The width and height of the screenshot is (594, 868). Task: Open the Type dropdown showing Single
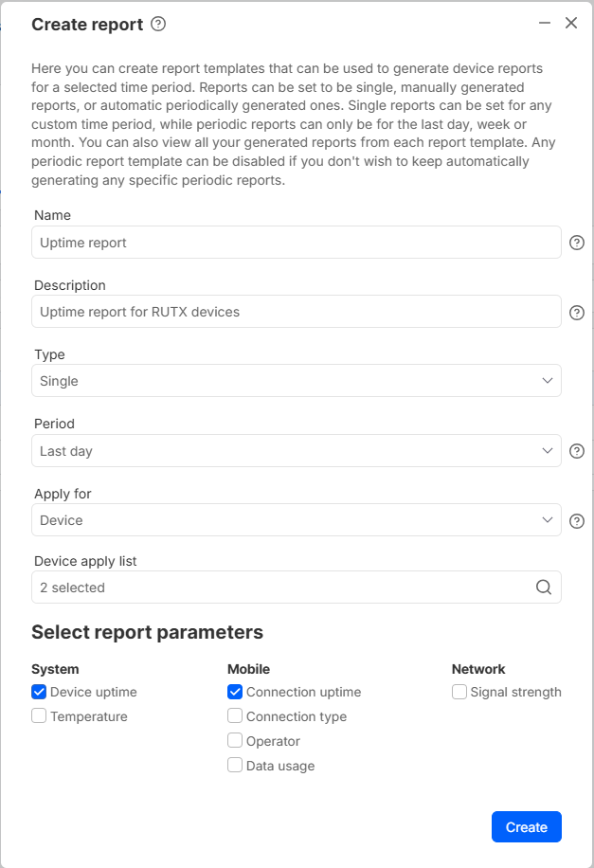(296, 381)
